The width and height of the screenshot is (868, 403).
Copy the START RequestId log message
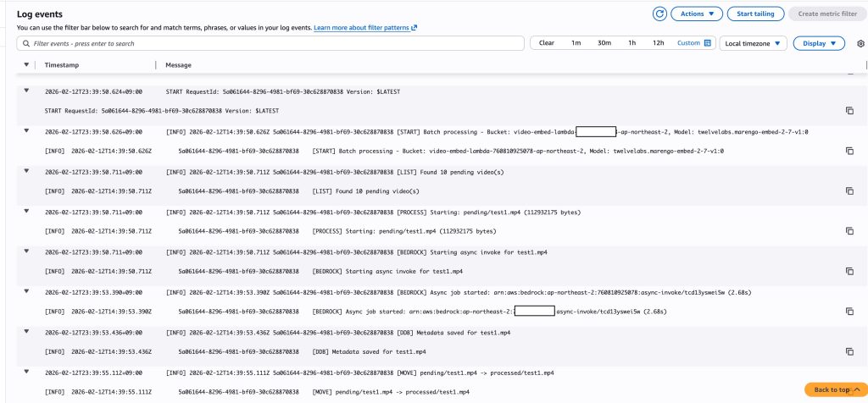point(849,111)
